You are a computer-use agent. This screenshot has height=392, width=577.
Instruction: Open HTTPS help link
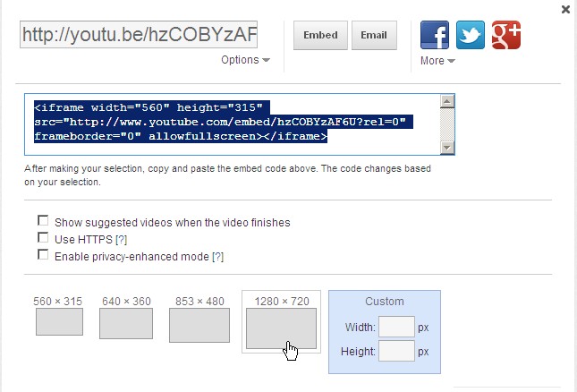pos(122,239)
